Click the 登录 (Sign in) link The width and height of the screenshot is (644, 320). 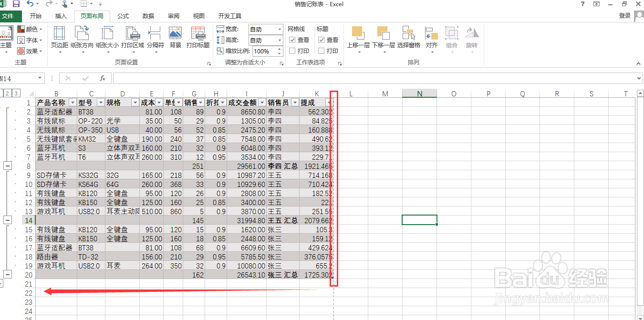point(624,16)
